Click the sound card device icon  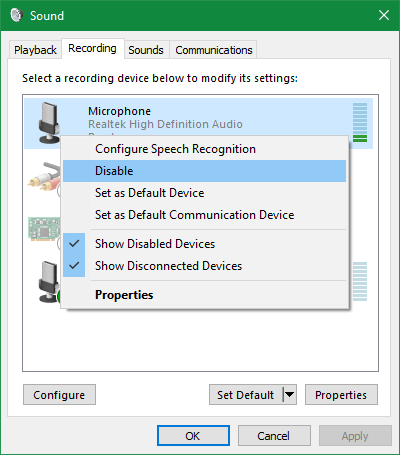[x=44, y=228]
